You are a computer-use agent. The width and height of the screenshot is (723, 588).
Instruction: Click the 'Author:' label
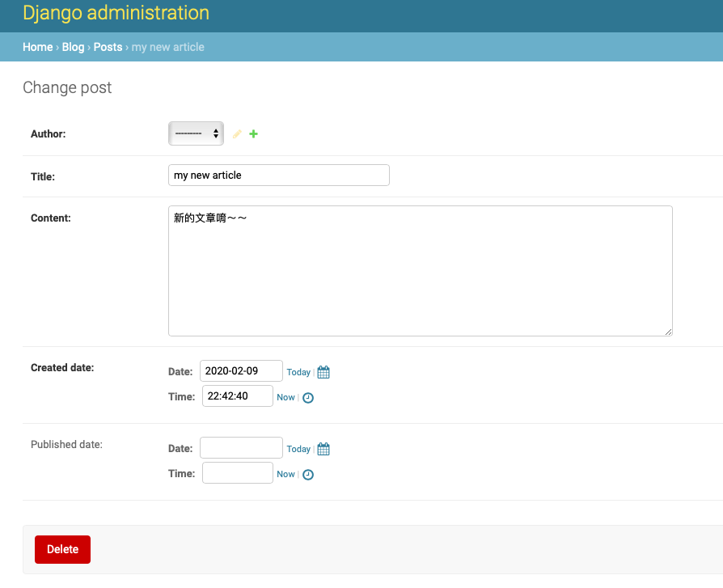[49, 133]
